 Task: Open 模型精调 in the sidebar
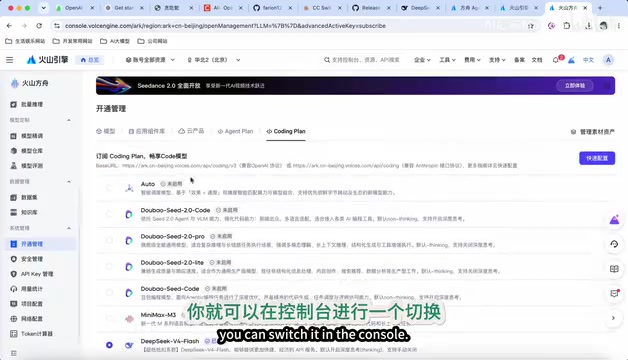(x=32, y=136)
